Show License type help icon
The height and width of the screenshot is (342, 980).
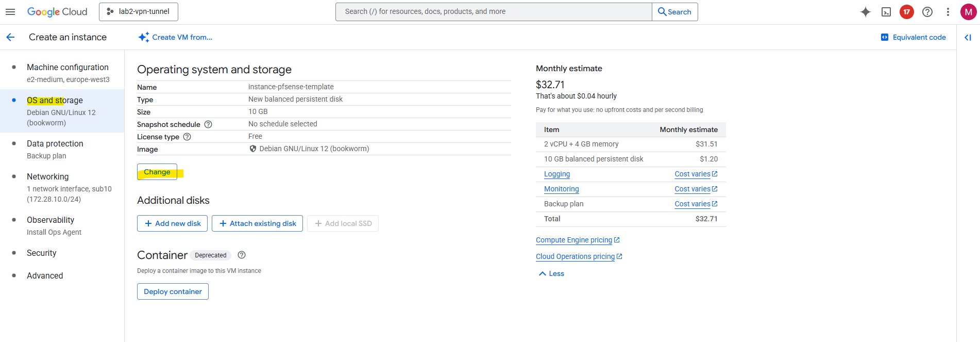tap(187, 137)
